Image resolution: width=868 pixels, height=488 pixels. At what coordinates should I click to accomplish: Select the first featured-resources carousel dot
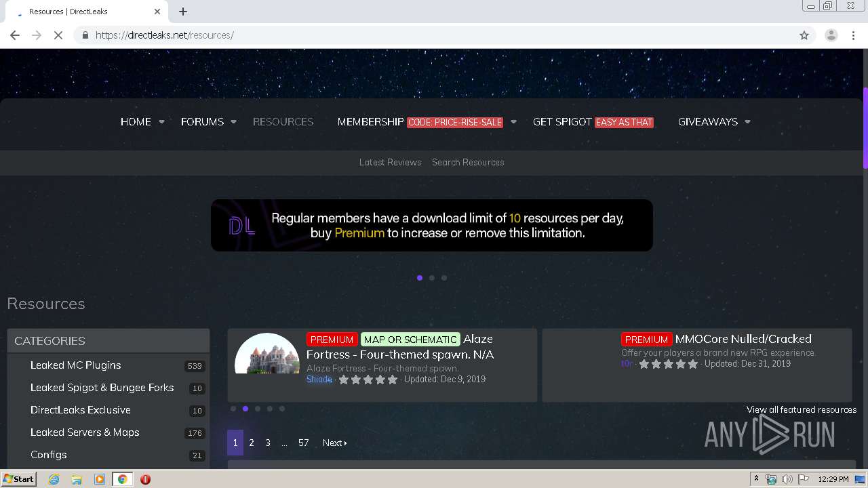(x=233, y=409)
